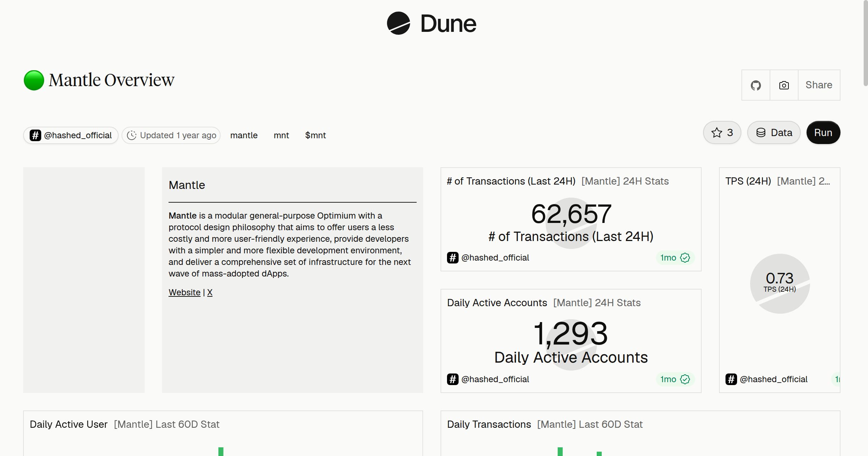The width and height of the screenshot is (868, 456).
Task: Open @hashed_official author chip in header
Action: [x=71, y=135]
